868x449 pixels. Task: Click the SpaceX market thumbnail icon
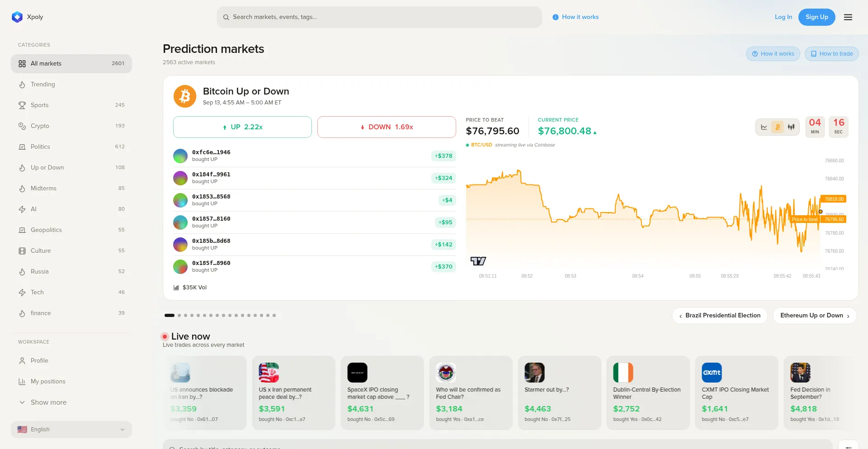(357, 373)
